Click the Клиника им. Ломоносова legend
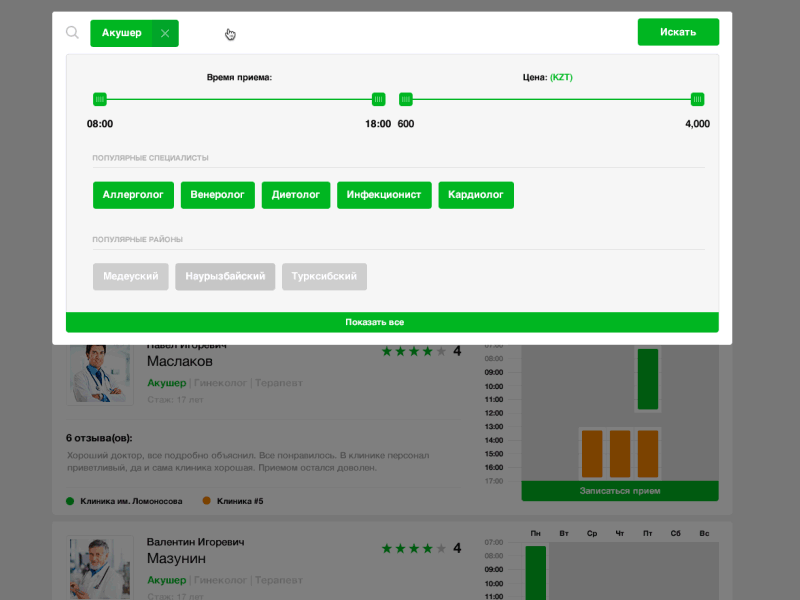Viewport: 800px width, 600px height. pos(124,501)
